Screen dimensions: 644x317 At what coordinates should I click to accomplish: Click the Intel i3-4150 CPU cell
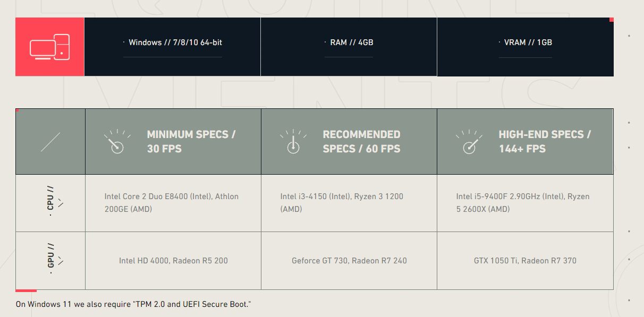pyautogui.click(x=342, y=203)
